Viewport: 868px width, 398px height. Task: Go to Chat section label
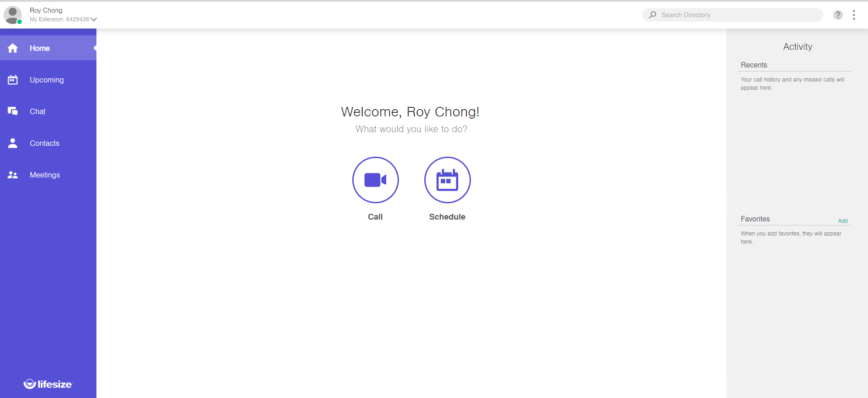pos(38,111)
